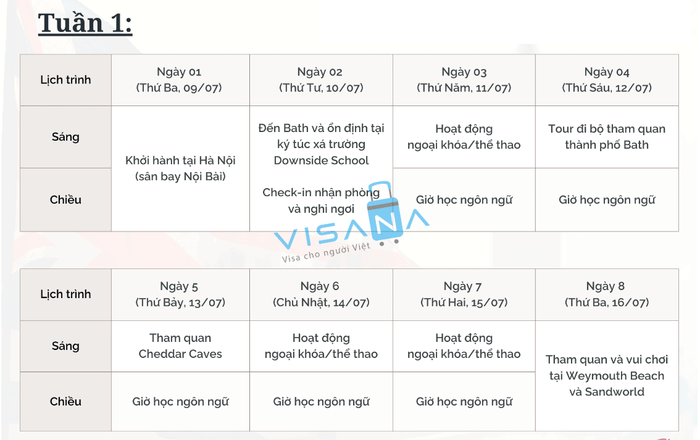Click the Ngày 03 (Thứ Năm, 11/07) column header
Image resolution: width=700 pixels, height=440 pixels.
(464, 80)
